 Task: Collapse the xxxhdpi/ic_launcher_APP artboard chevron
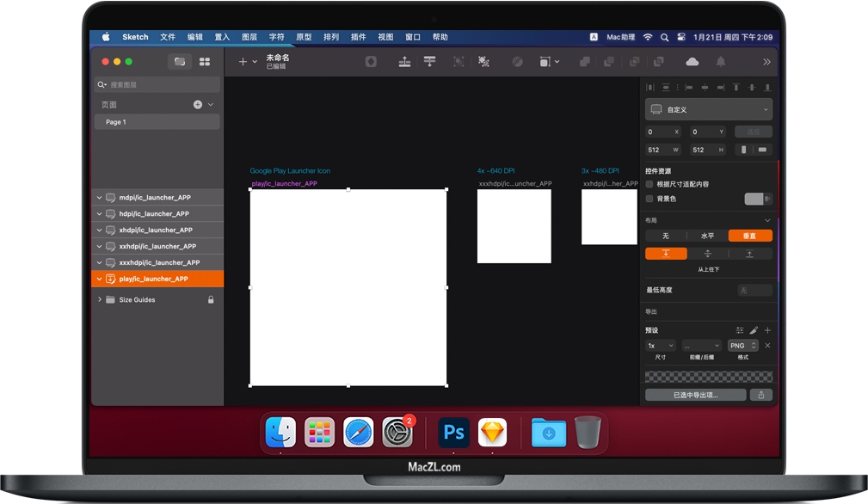click(x=99, y=263)
